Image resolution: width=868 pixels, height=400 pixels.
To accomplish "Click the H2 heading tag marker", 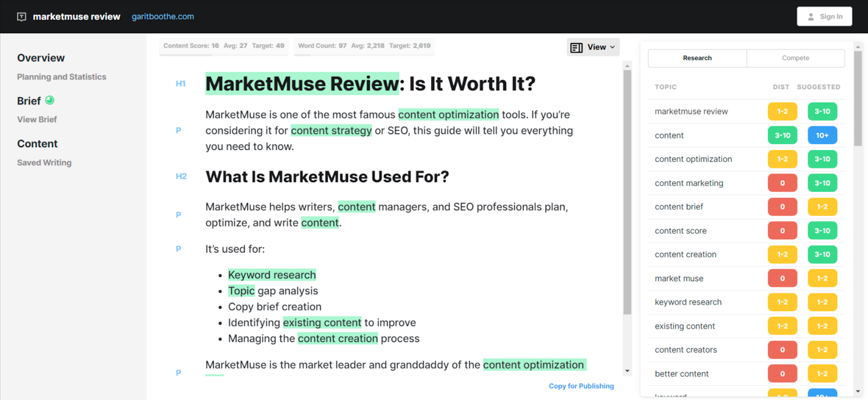I will [181, 176].
